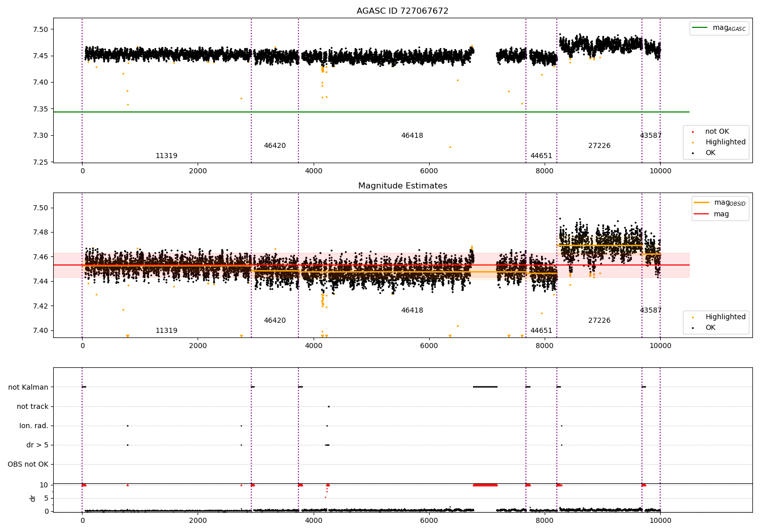Click the 7.46 y-axis tick in middle plot

pyautogui.click(x=41, y=257)
